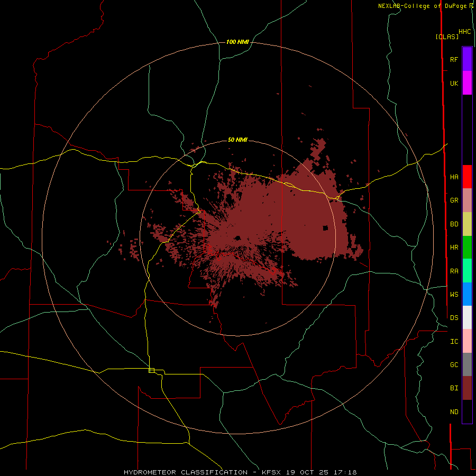Click the RA mint-green legend swatch

click(x=467, y=271)
